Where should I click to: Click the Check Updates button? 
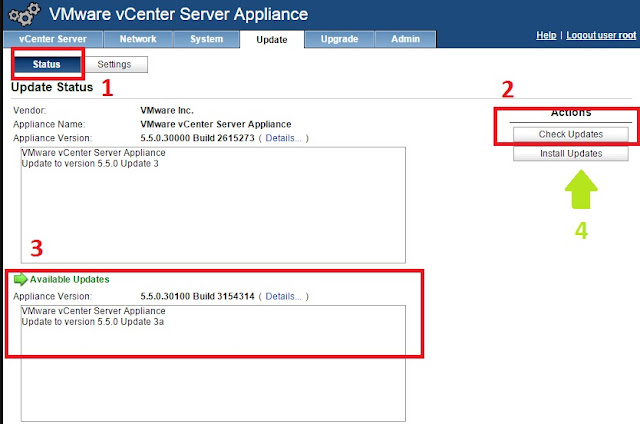(571, 134)
